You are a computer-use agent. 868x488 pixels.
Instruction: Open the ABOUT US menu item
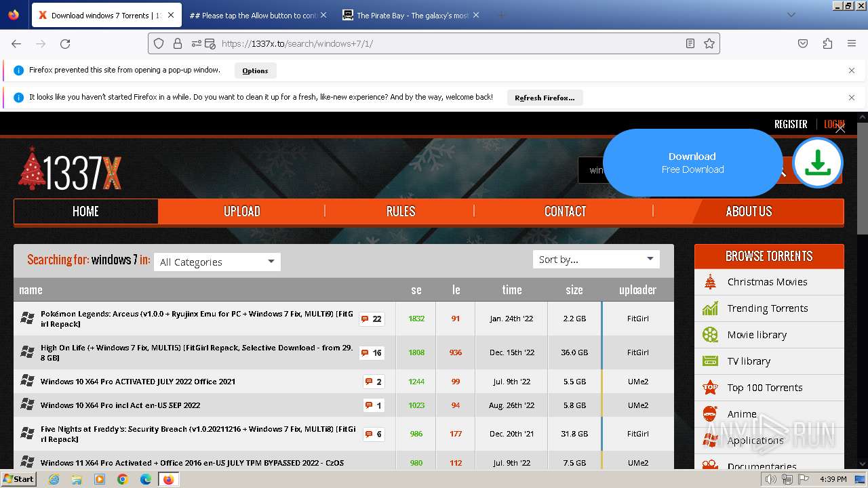(x=749, y=211)
